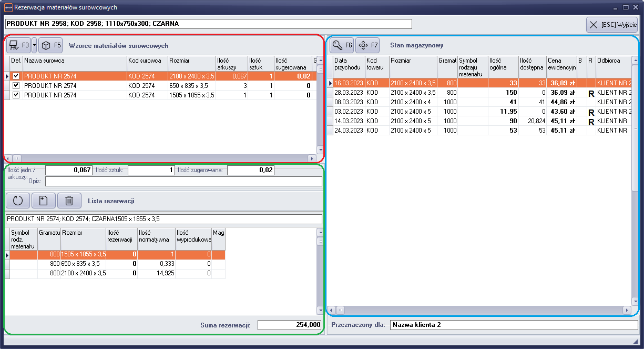The width and height of the screenshot is (644, 349).
Task: Toggle Def. checkbox for 650 x 835 row
Action: click(16, 86)
